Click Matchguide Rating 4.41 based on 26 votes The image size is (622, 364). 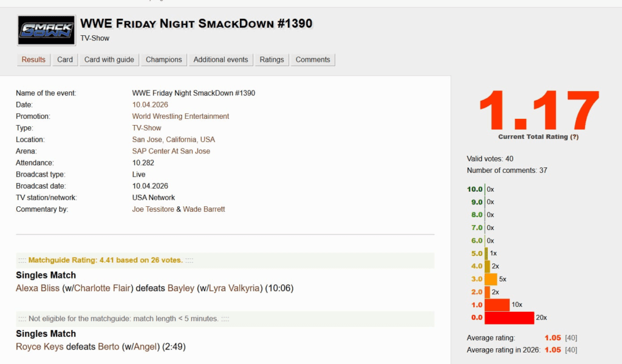(106, 260)
